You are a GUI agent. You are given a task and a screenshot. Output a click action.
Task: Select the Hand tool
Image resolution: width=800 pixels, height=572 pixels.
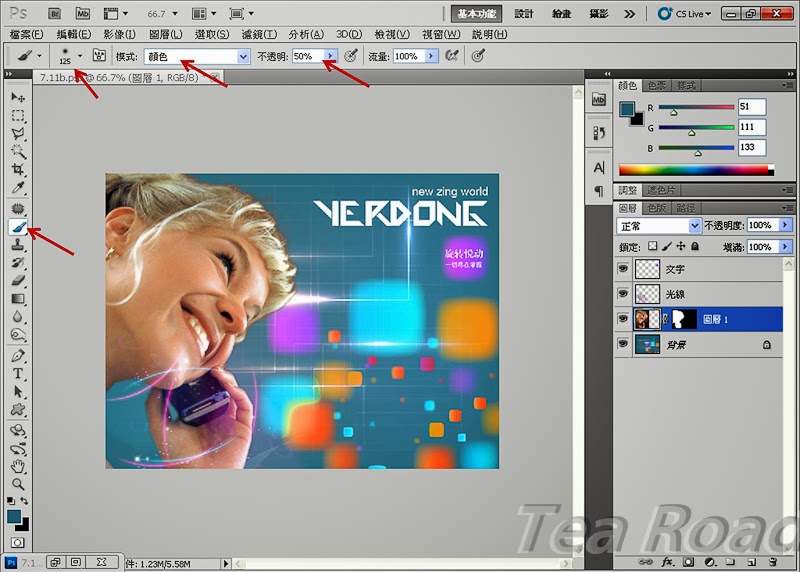pos(18,466)
